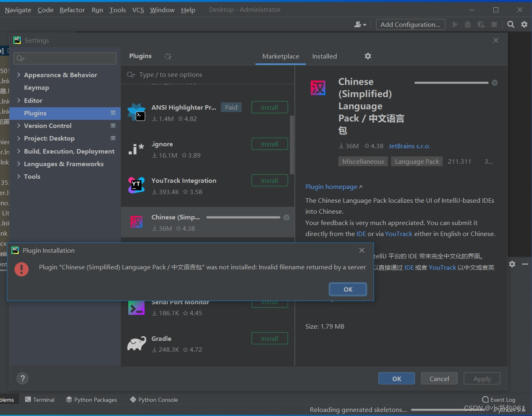Expand the Version Control node
Screen dimensions: 532x416
19,126
